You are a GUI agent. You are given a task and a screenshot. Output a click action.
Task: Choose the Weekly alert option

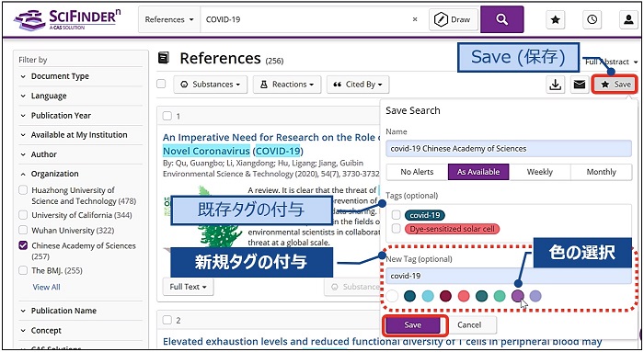(x=540, y=172)
